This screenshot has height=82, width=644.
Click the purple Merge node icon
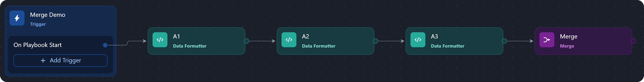[547, 40]
